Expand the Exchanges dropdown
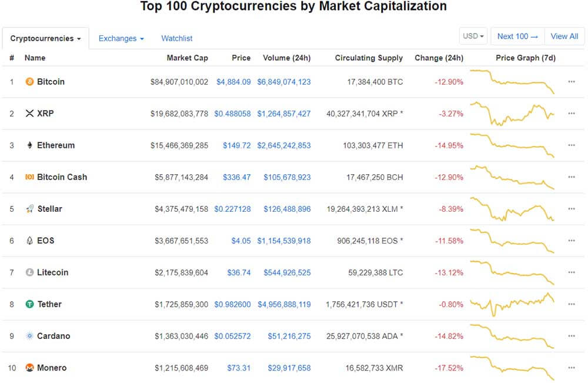 pos(121,38)
